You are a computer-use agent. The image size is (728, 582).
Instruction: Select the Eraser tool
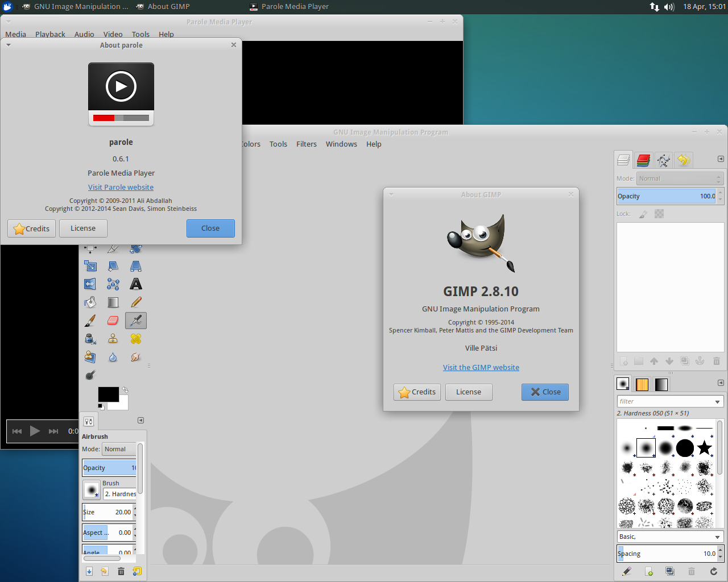[x=113, y=321]
